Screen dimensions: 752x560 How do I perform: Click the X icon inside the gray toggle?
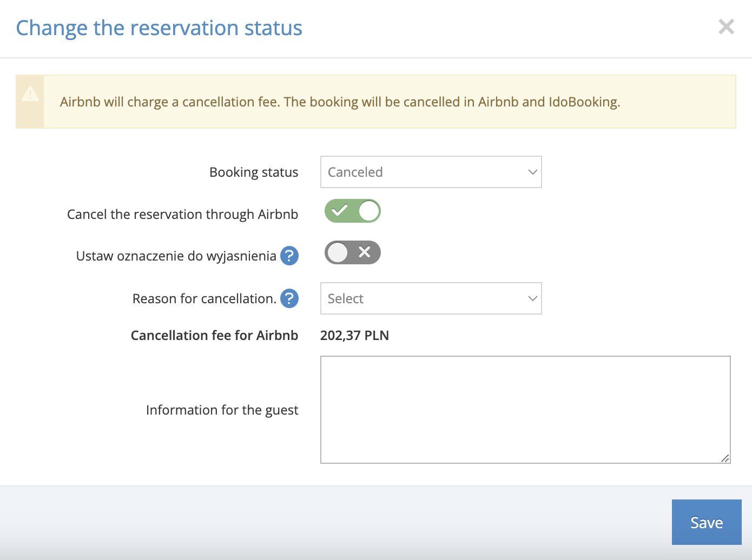coord(363,252)
